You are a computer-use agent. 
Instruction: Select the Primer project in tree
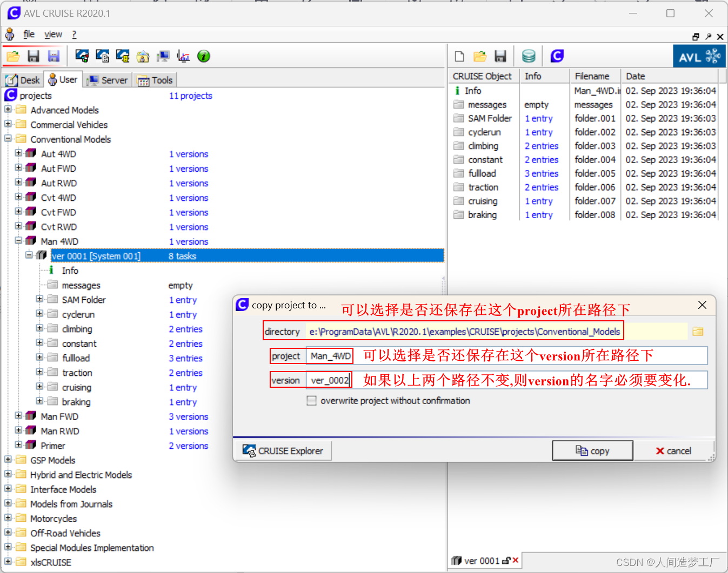52,446
